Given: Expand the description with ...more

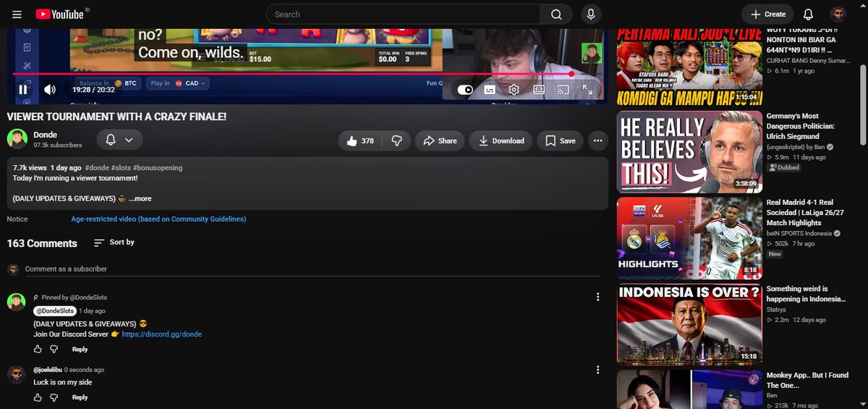Looking at the screenshot, I should click(140, 198).
